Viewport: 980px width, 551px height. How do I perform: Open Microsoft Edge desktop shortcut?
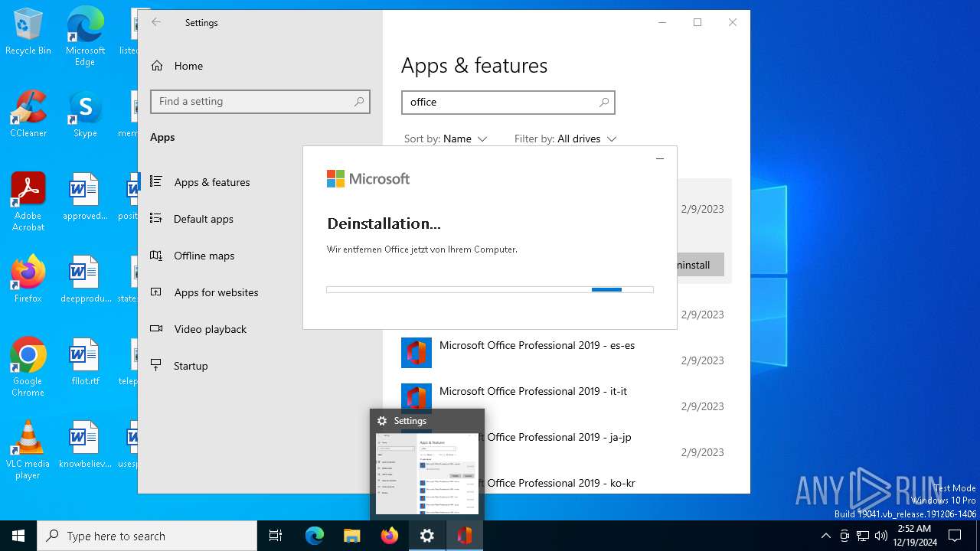[x=85, y=37]
